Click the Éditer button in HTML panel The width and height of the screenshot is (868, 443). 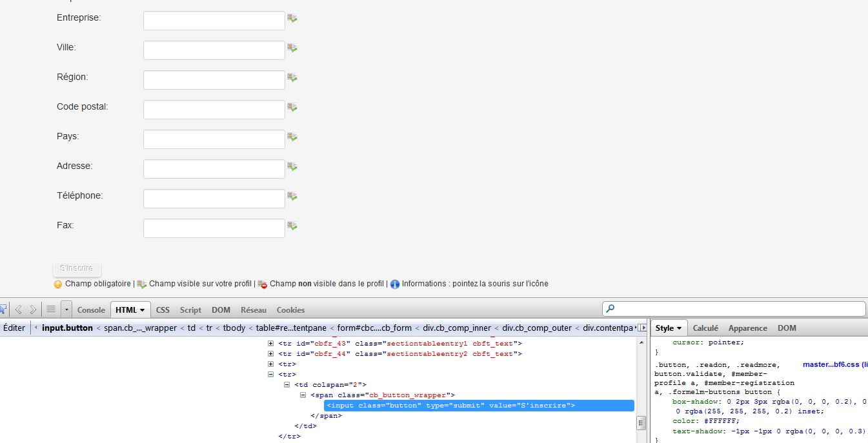(14, 328)
